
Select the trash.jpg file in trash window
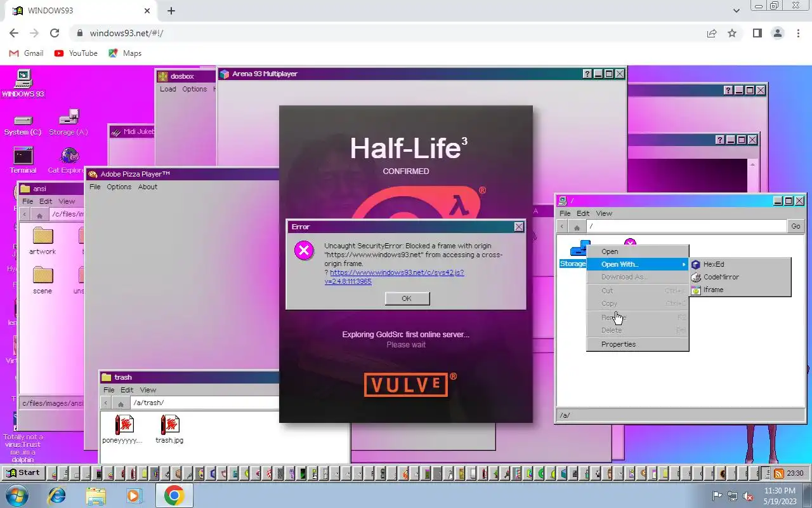169,429
